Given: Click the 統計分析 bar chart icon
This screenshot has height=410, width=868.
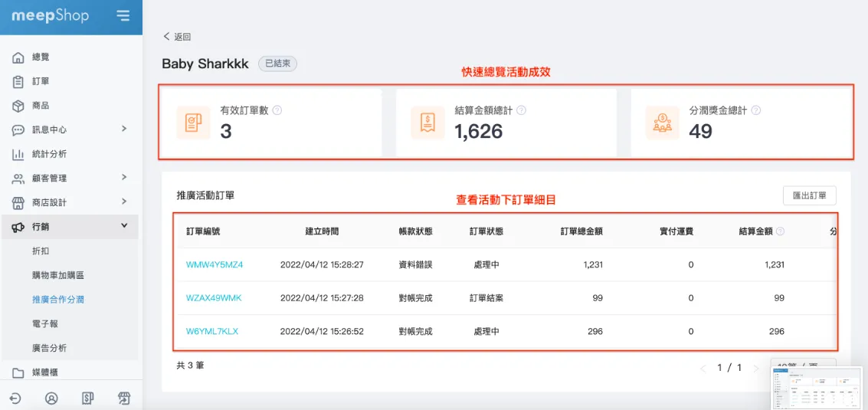Looking at the screenshot, I should tap(18, 154).
